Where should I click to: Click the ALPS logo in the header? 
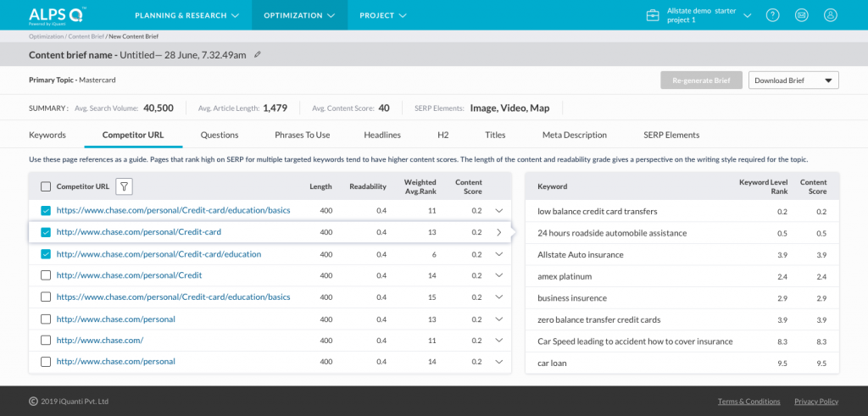[57, 15]
